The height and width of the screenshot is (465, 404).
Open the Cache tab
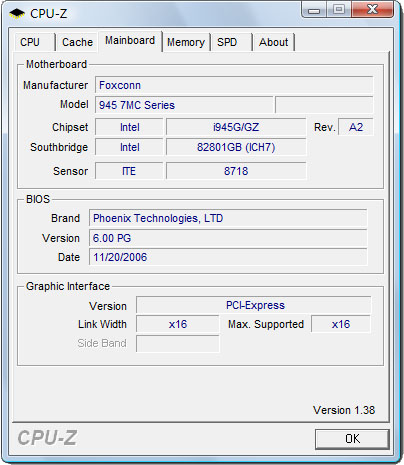[x=77, y=42]
